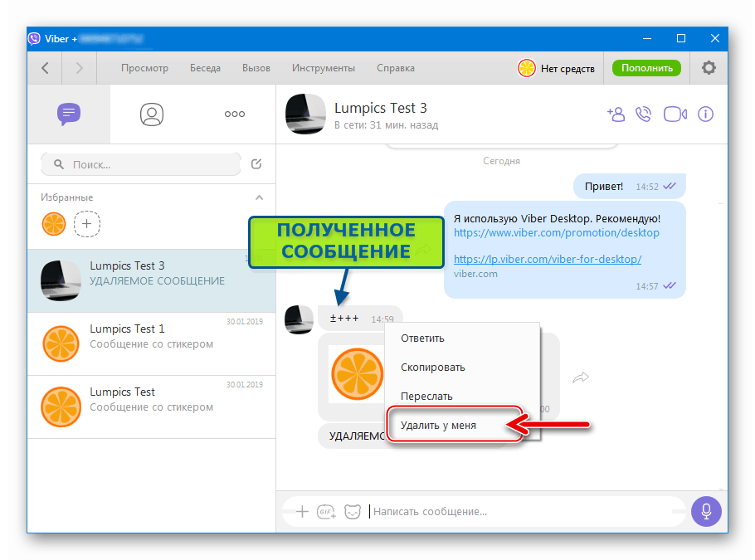Click the ++++ received message
The height and width of the screenshot is (560, 755).
(360, 319)
